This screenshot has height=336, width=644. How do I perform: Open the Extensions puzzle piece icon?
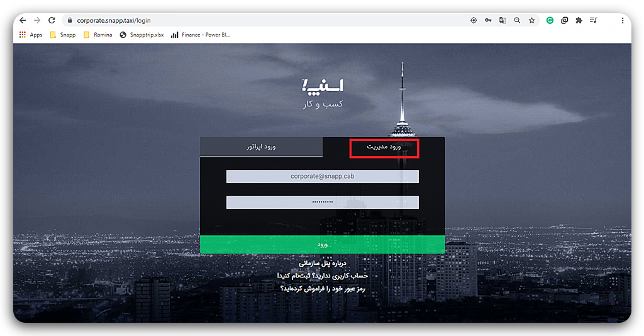point(579,20)
